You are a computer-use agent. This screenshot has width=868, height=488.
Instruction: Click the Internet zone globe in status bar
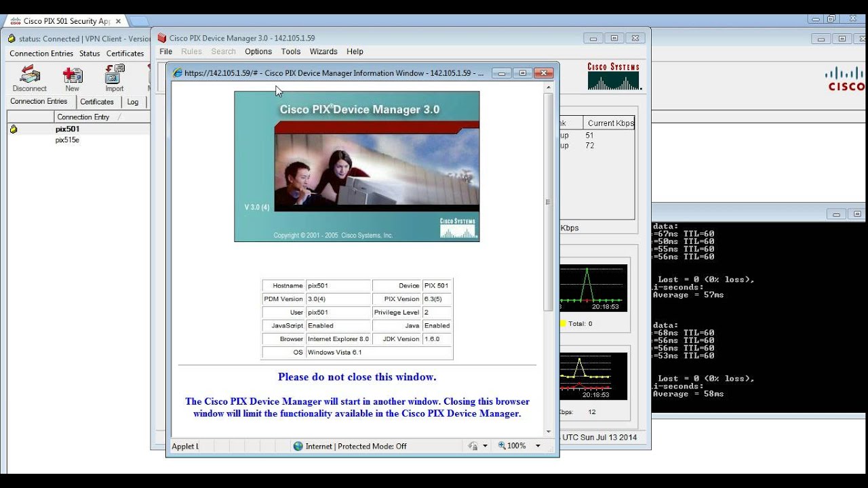coord(298,446)
